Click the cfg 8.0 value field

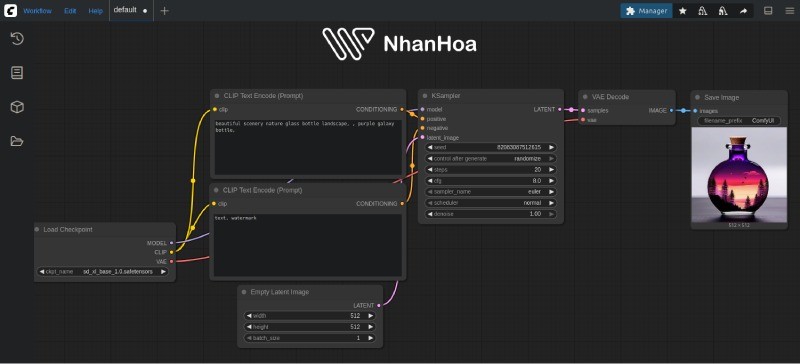coord(491,181)
